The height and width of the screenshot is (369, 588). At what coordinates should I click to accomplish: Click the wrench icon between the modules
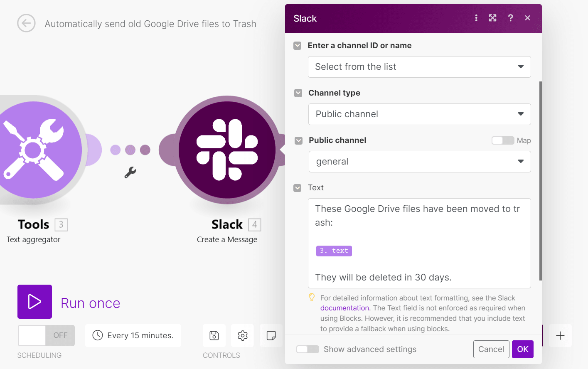point(130,172)
